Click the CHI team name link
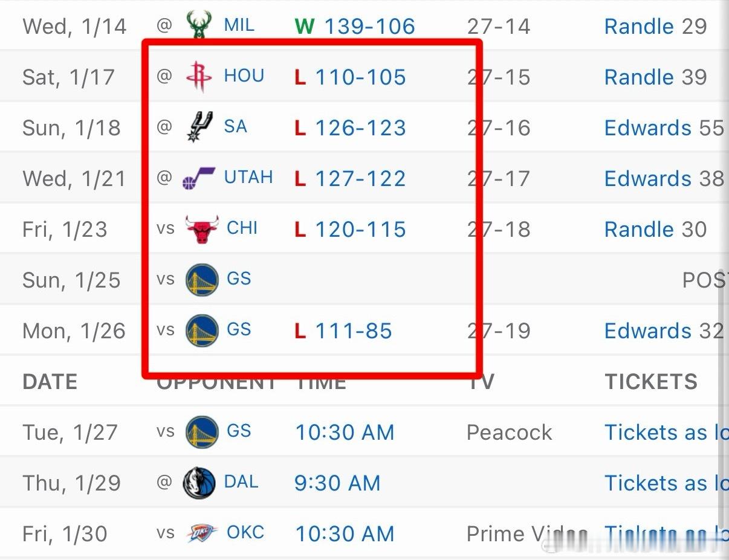Viewport: 729px width, 560px height. click(x=242, y=228)
